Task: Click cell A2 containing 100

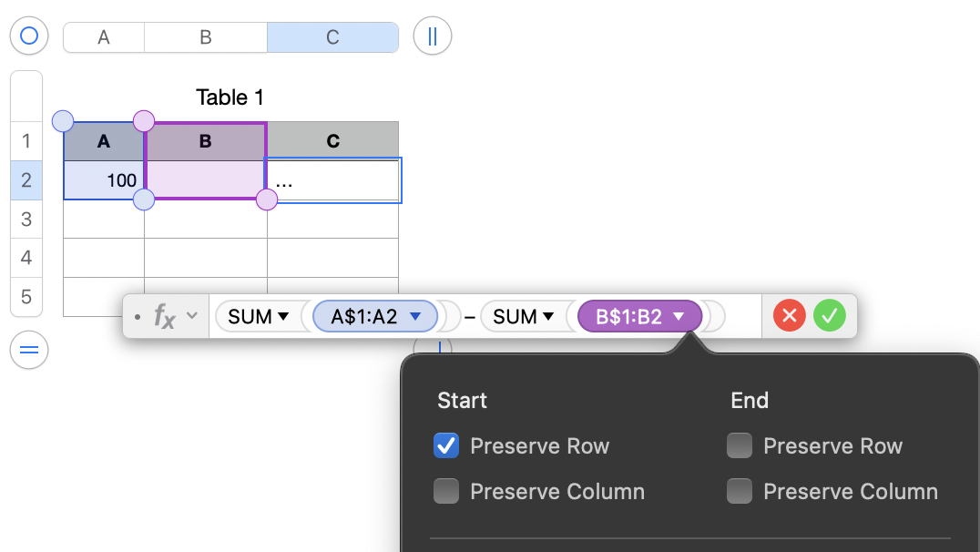Action: pos(104,180)
